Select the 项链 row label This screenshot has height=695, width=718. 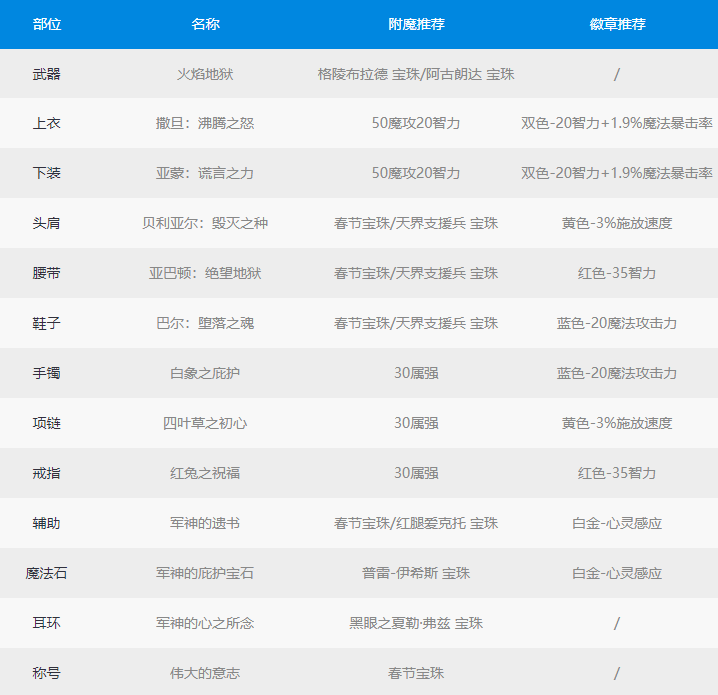tap(47, 423)
